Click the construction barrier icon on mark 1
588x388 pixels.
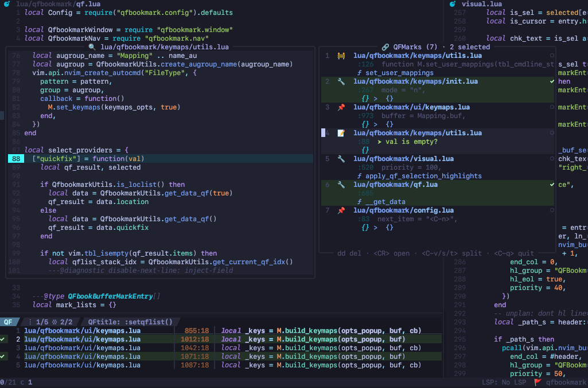point(341,56)
